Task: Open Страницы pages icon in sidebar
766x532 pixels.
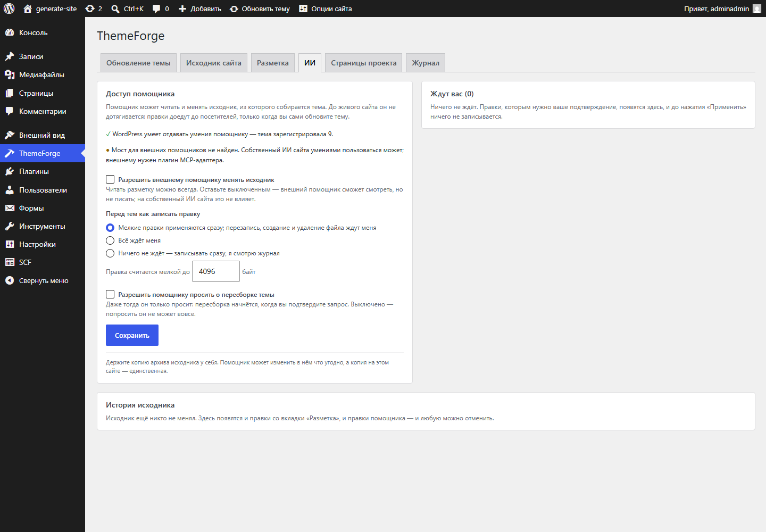Action: 10,93
